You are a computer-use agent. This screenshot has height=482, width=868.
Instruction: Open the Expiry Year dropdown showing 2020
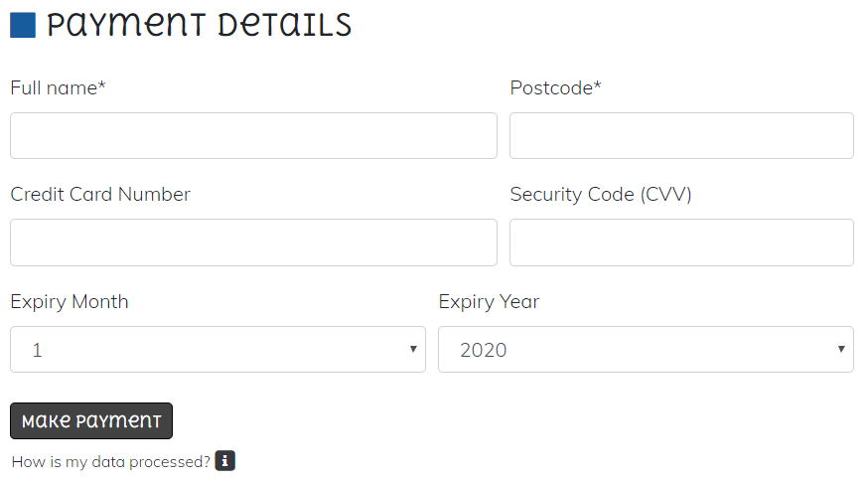646,349
